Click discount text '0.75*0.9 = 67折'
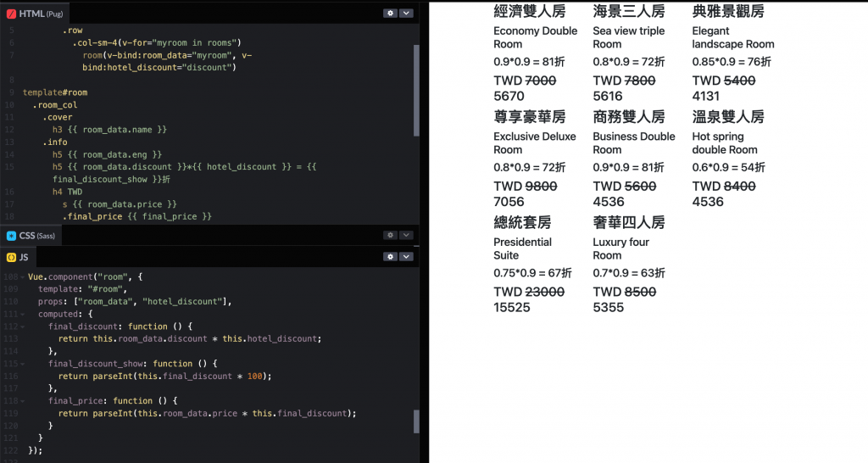The width and height of the screenshot is (868, 463). pyautogui.click(x=532, y=273)
